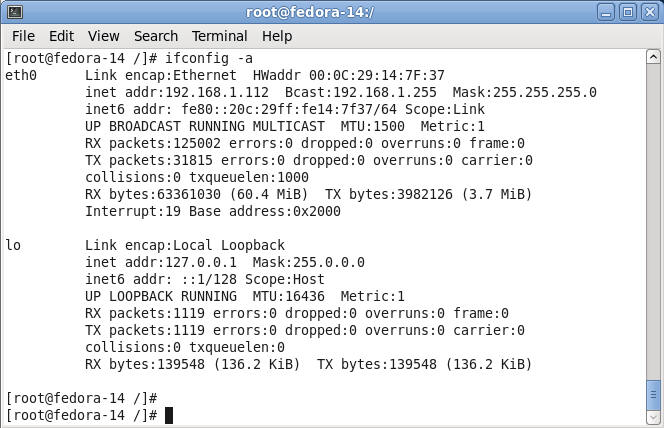
Task: Click the vertical scrollbar thumb
Action: (653, 395)
